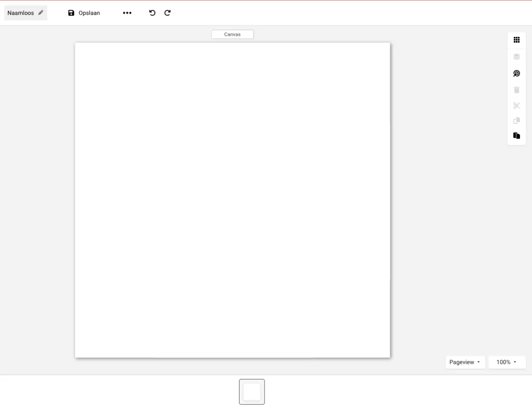Cut with the scissors icon
The height and width of the screenshot is (408, 532).
516,105
